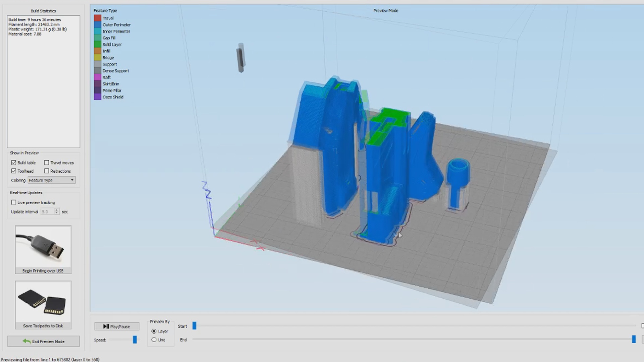Click the Build Statistics heading
This screenshot has height=362, width=644.
click(x=43, y=11)
